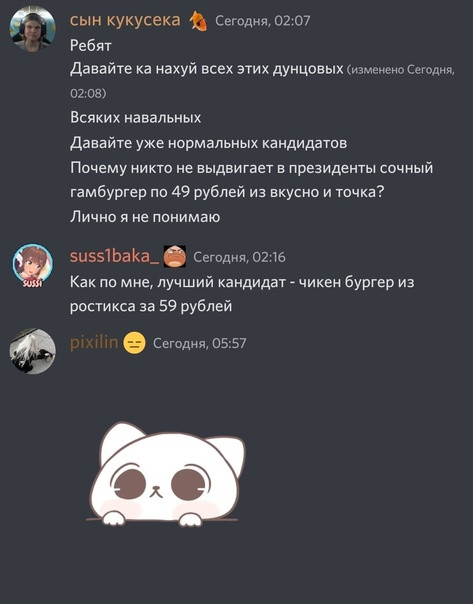Click the message Давайте уже нормальных кандидатов
Viewport: 473px width, 604px height.
click(x=208, y=143)
